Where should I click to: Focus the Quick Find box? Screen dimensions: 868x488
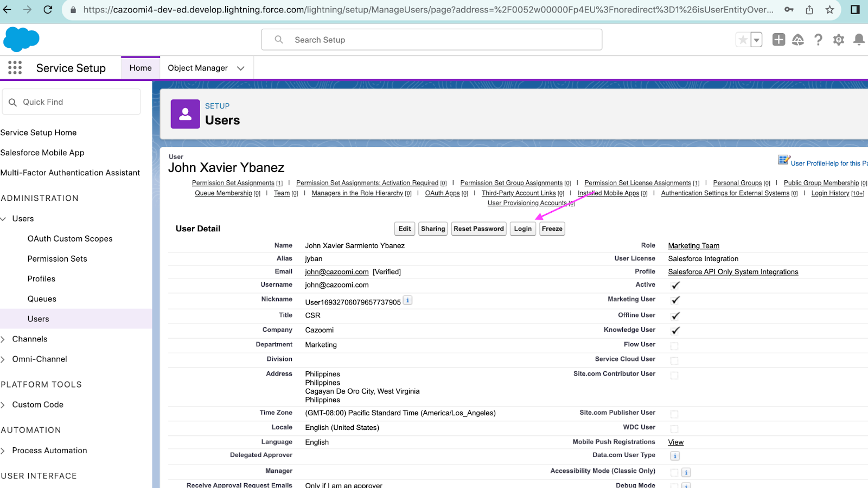click(x=72, y=102)
